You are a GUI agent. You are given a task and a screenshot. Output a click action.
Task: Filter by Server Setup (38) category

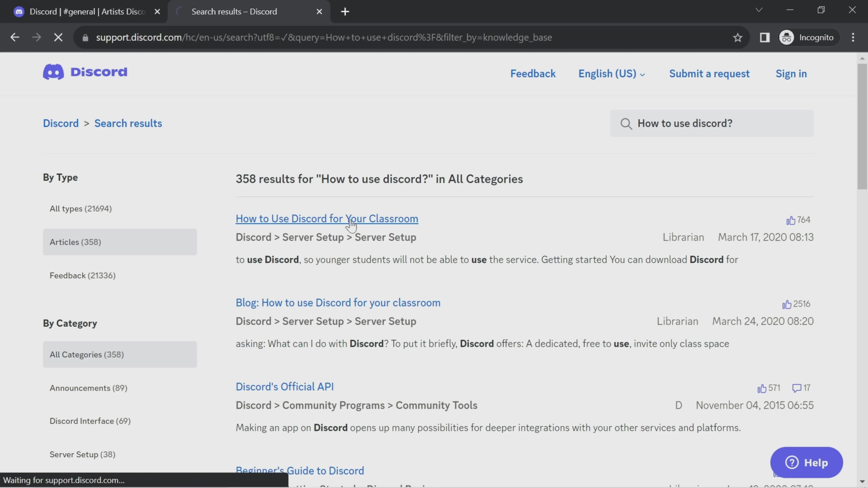[82, 454]
